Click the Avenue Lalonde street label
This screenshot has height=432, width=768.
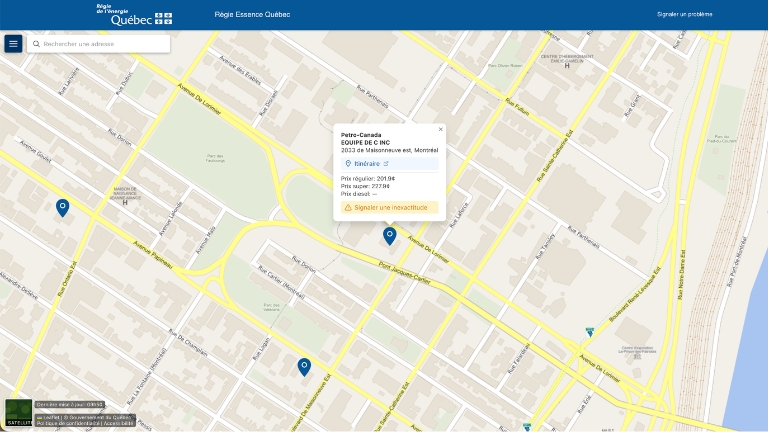(170, 218)
